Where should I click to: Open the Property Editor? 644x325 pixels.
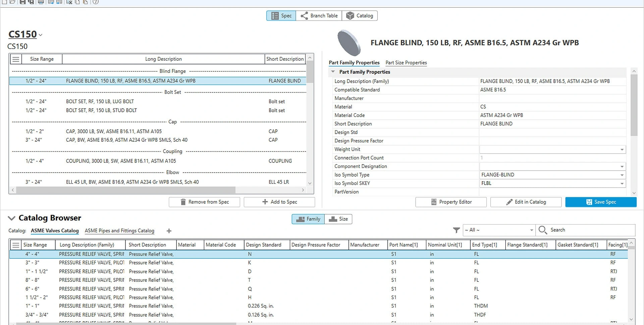coord(451,202)
